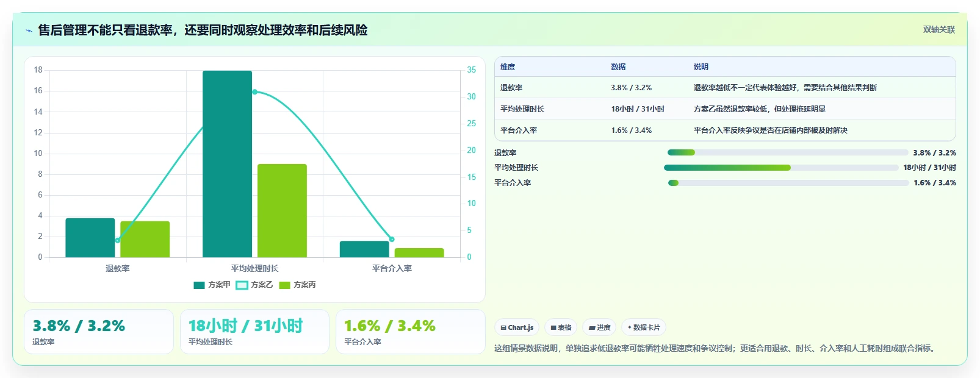This screenshot has width=980, height=378.
Task: Click the line point above 退款率 category
Action: [x=118, y=240]
